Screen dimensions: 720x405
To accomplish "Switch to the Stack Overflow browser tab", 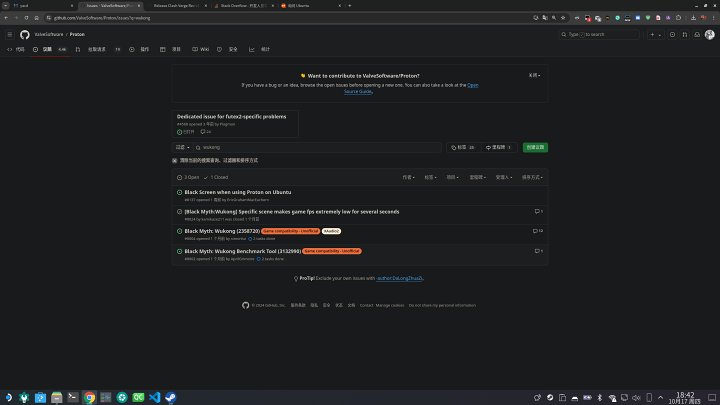I will 240,5.
